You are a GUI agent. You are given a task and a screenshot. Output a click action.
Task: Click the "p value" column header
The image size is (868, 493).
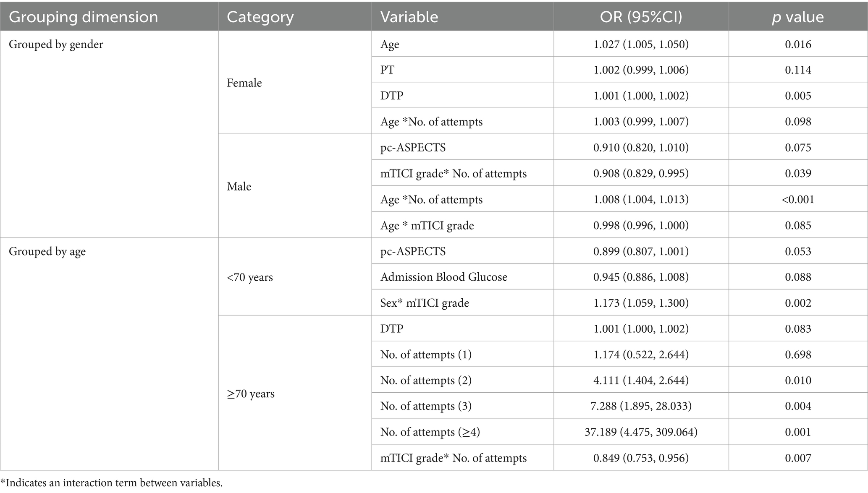click(797, 17)
